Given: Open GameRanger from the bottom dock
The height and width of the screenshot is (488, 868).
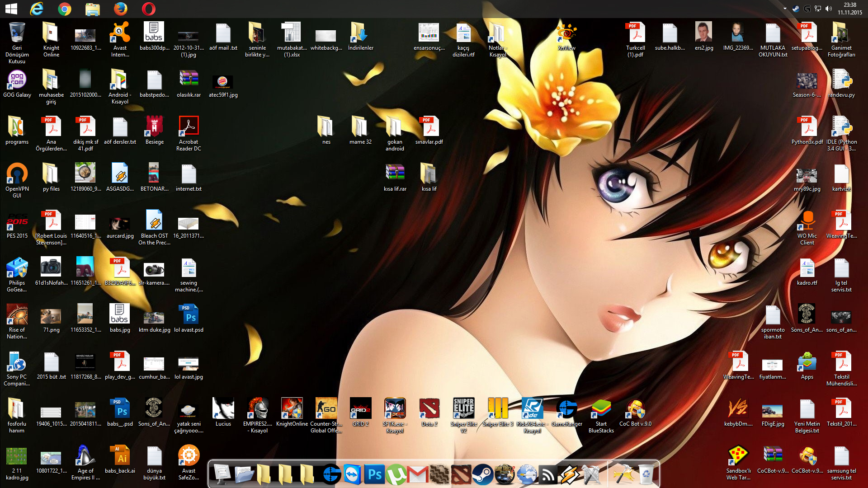Looking at the screenshot, I should [x=331, y=475].
